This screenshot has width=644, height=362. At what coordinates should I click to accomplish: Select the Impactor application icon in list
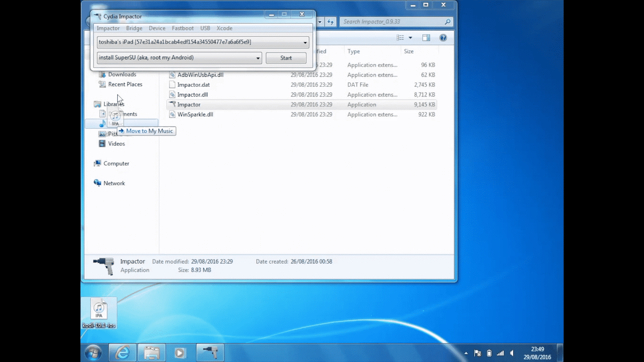[172, 104]
